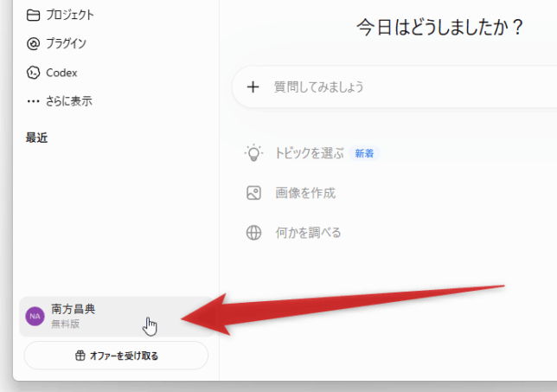The image size is (557, 392).
Task: Click the image icon next to 画像を作成
Action: [253, 193]
